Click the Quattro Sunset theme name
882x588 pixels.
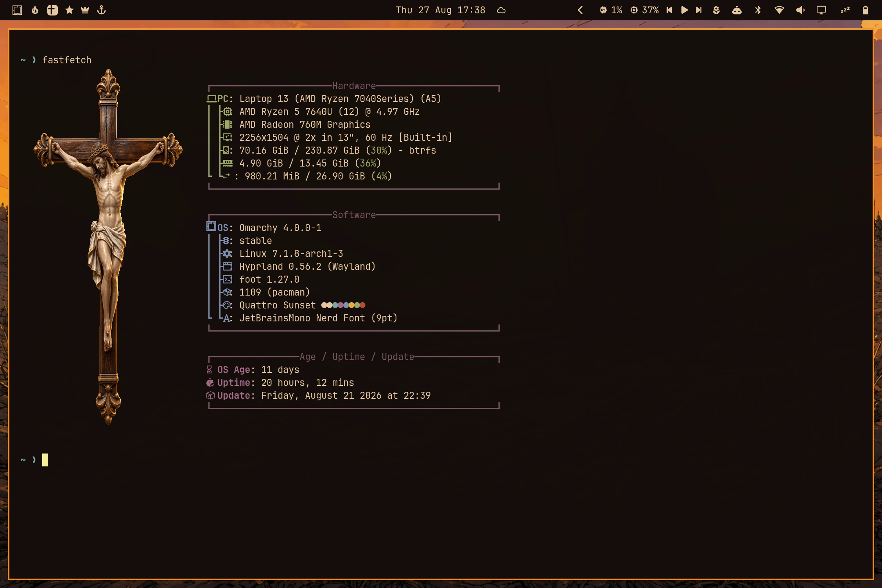tap(277, 305)
